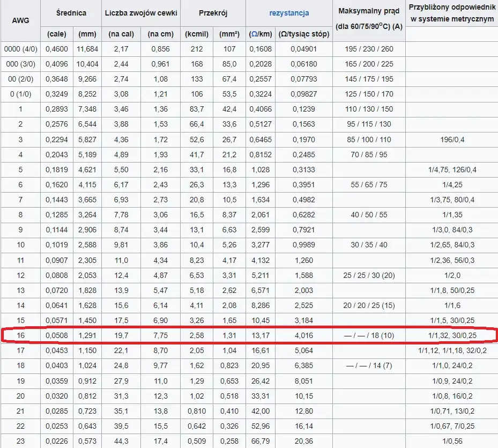Click metric equivalent 1/1,8, 50/0,25
Image resolution: width=498 pixels, height=448 pixels.
pos(452,290)
